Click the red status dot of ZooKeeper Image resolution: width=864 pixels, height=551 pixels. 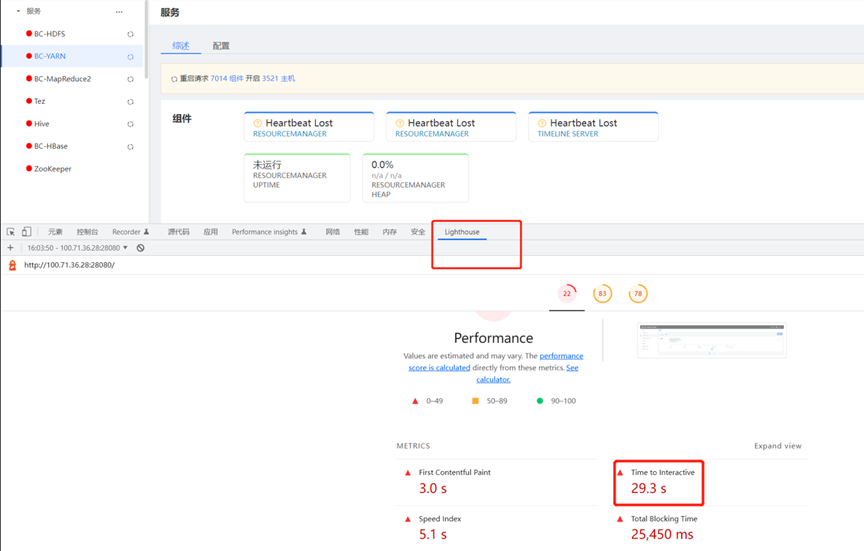point(29,168)
